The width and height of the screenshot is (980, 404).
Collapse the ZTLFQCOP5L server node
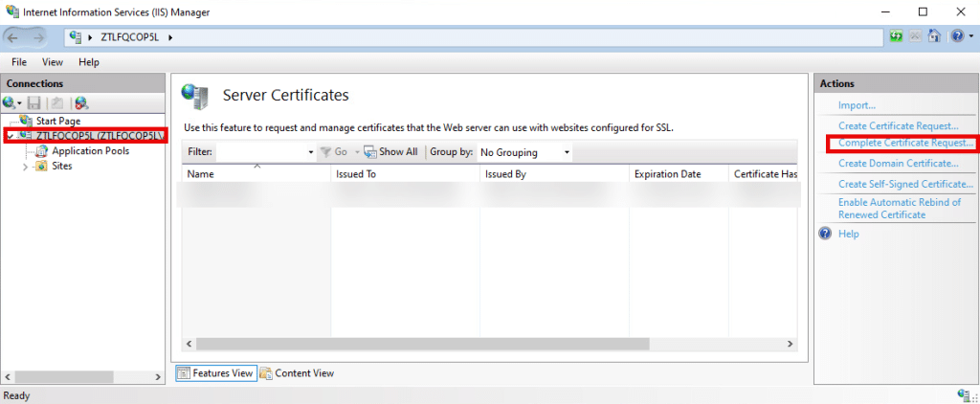pos(10,136)
